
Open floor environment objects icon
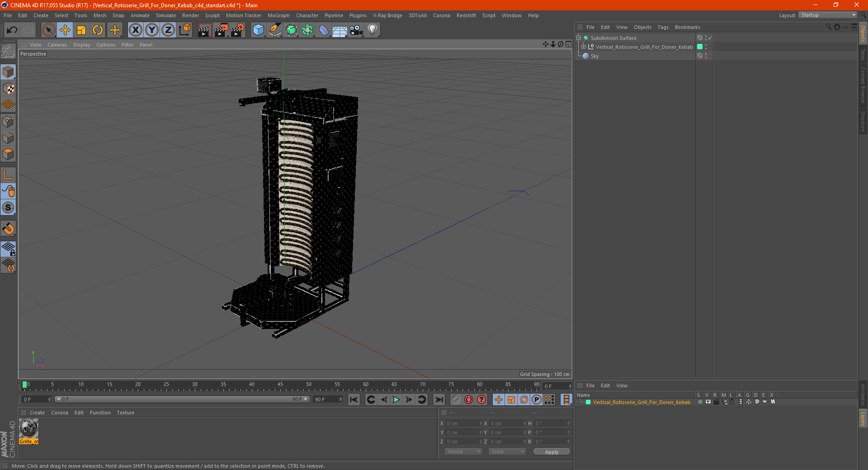340,30
